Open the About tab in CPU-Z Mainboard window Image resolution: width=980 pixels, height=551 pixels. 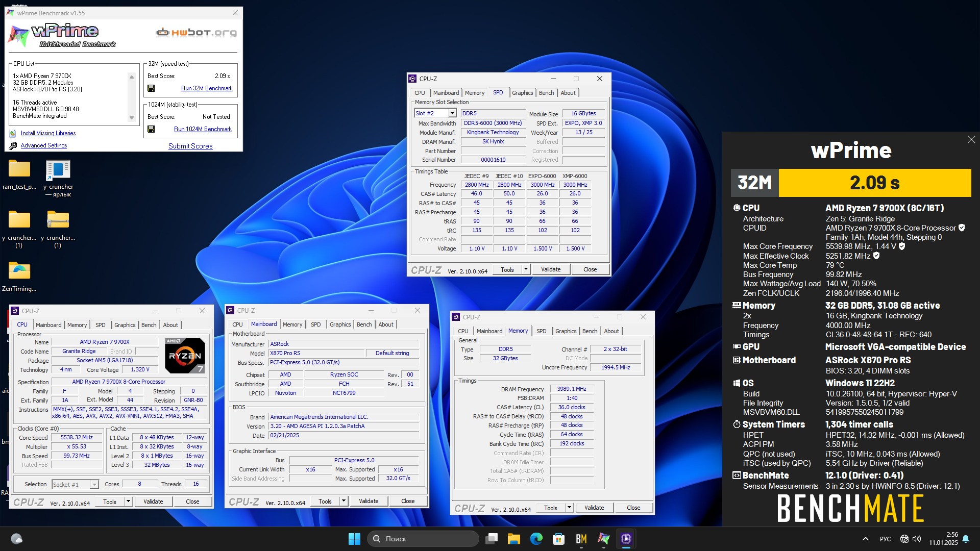pyautogui.click(x=386, y=324)
